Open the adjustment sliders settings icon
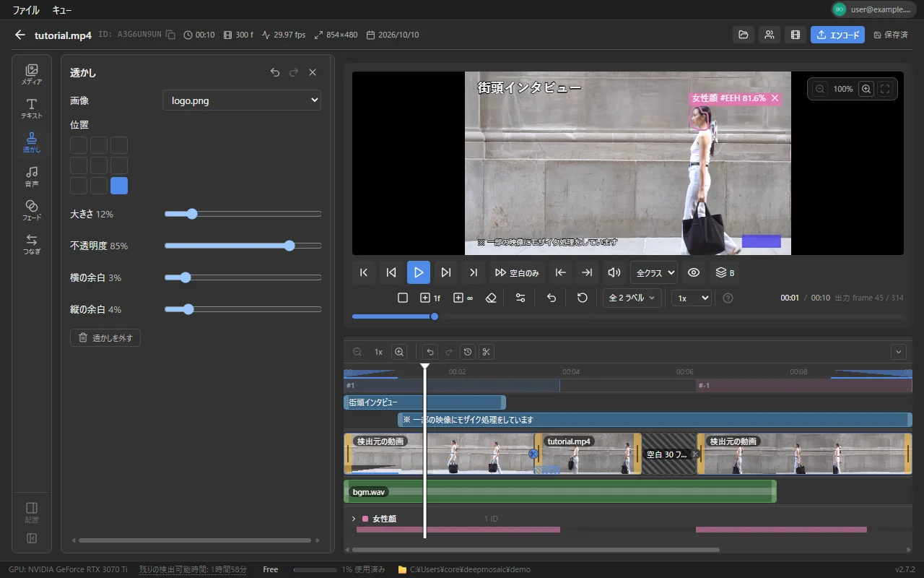924x578 pixels. [x=520, y=298]
